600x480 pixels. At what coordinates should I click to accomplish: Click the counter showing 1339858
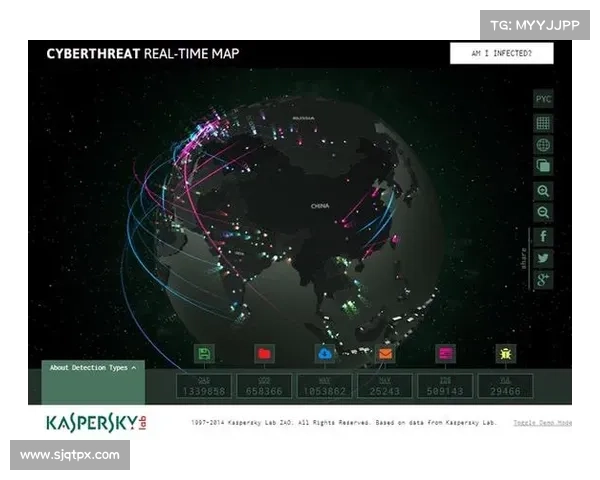click(x=204, y=386)
